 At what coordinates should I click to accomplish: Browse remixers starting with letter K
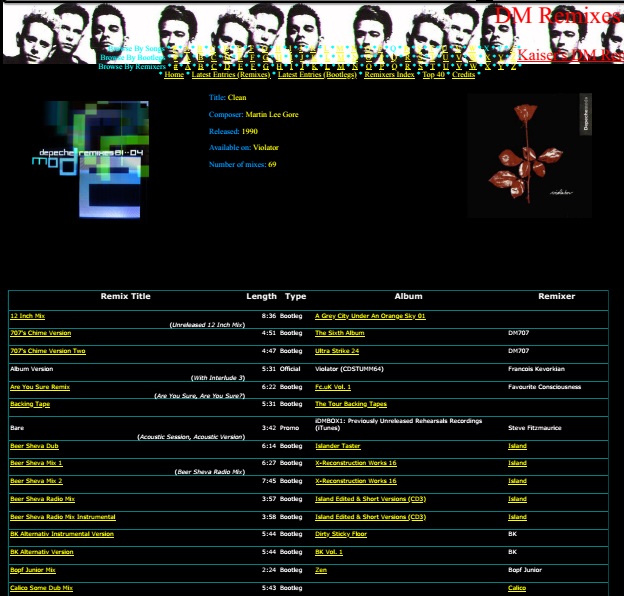pos(314,66)
